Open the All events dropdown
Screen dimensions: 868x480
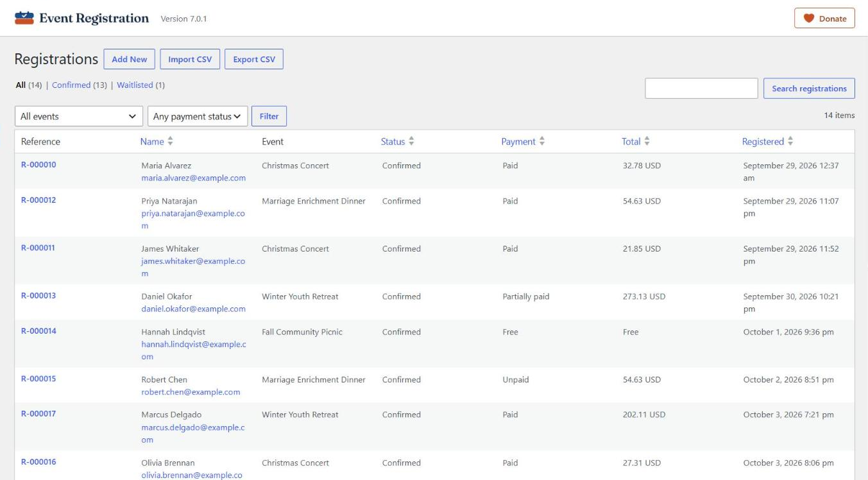pyautogui.click(x=79, y=116)
